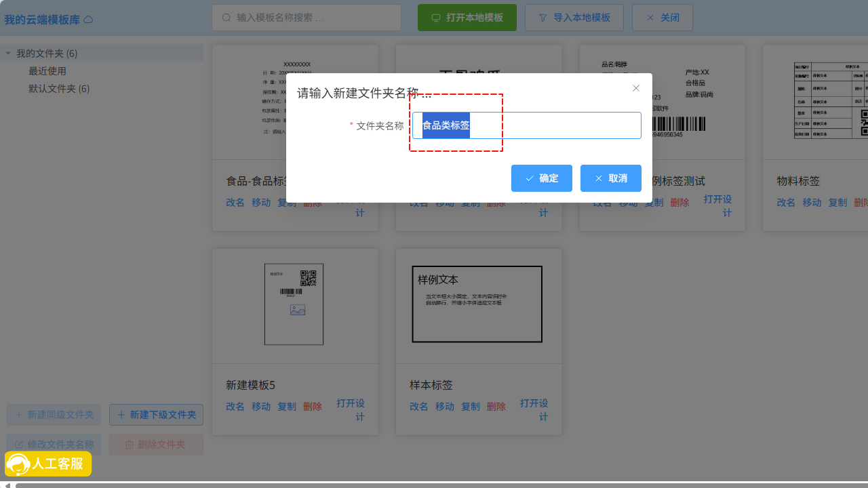The height and width of the screenshot is (488, 868).
Task: Click 复制 under 样本标签
Action: pos(471,407)
